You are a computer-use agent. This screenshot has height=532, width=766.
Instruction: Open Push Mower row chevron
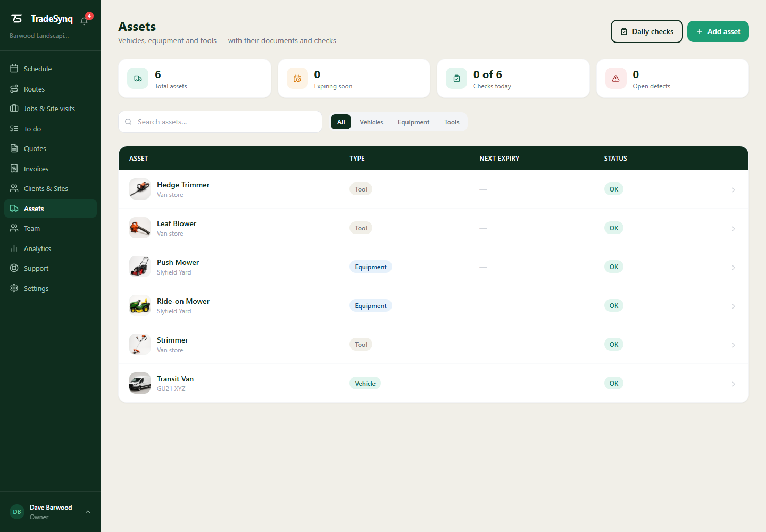pos(734,268)
